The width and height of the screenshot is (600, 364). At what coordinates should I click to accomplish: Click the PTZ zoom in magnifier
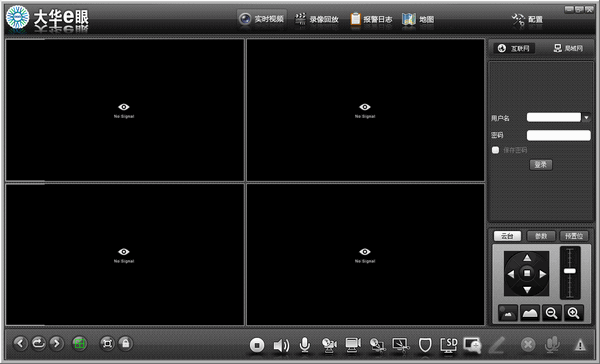573,313
